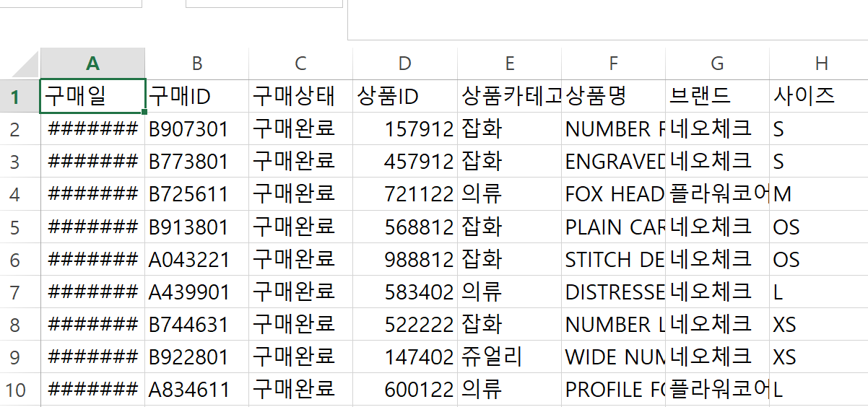Click the ####### date cell in row 2
The width and height of the screenshot is (868, 407).
pyautogui.click(x=92, y=129)
